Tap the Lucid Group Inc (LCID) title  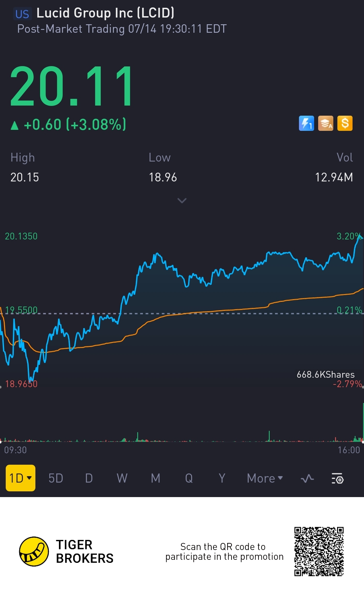(x=105, y=13)
